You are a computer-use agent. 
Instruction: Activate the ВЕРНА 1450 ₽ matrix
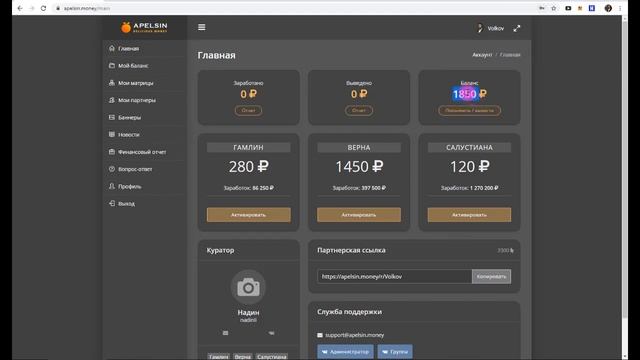[359, 215]
